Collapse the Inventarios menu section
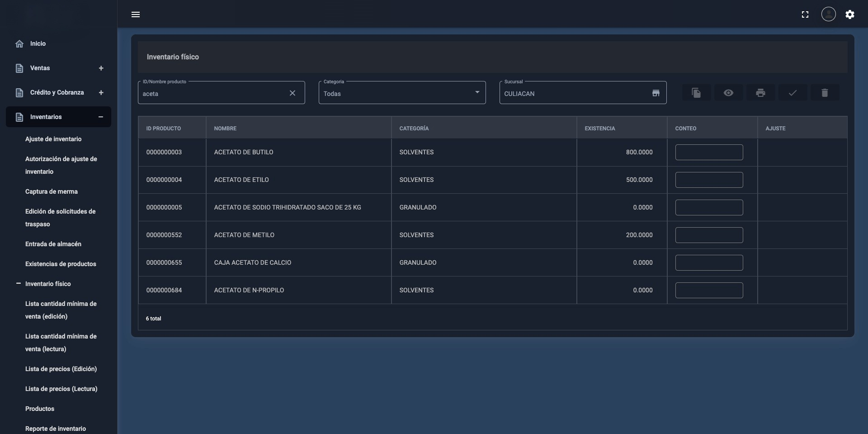 click(x=101, y=117)
